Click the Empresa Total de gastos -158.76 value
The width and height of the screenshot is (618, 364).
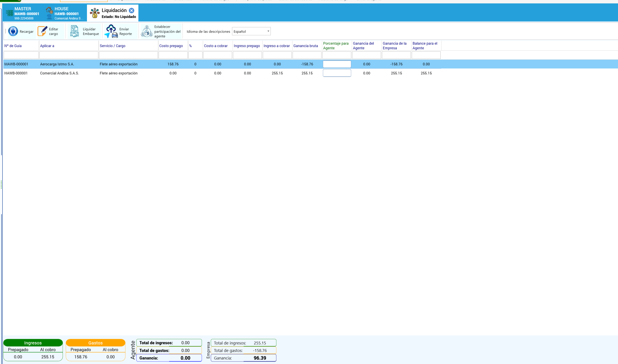click(x=260, y=351)
